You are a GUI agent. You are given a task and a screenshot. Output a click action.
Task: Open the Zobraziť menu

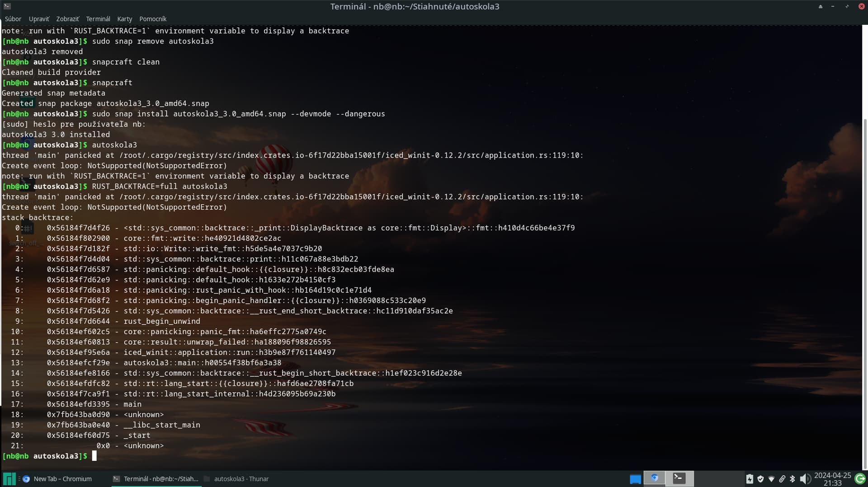pyautogui.click(x=67, y=19)
